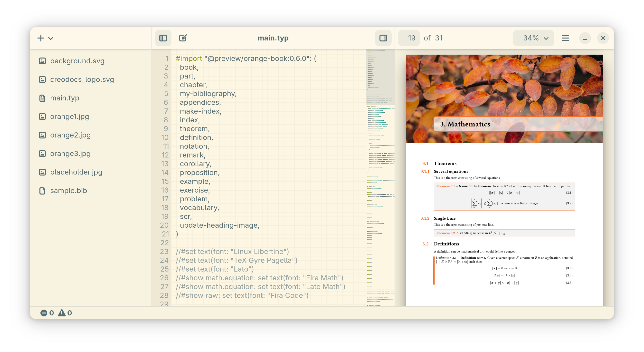Open the hamburger main menu

[x=565, y=38]
